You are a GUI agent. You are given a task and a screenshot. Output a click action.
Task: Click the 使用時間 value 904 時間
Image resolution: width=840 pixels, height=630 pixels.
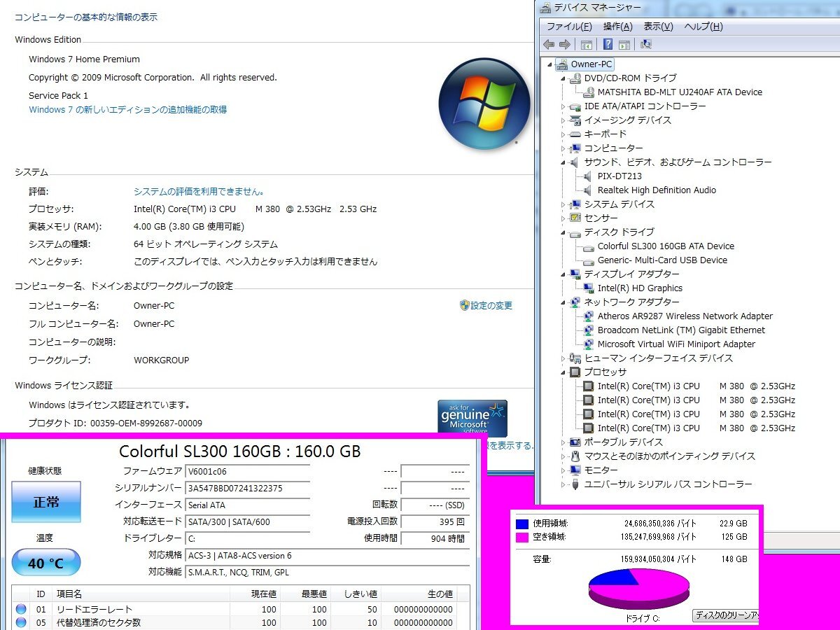(435, 538)
